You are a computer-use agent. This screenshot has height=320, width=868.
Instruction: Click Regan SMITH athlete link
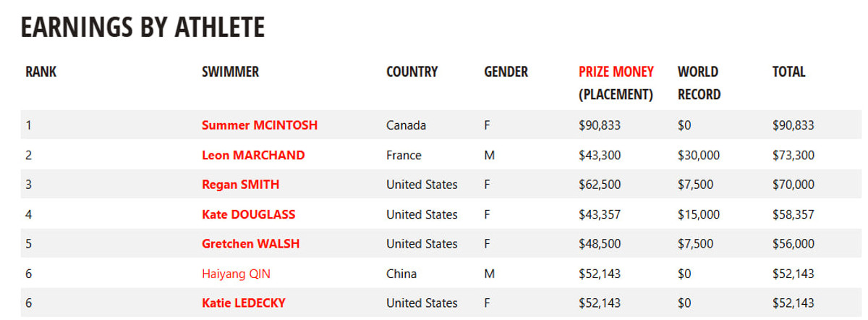tap(240, 185)
